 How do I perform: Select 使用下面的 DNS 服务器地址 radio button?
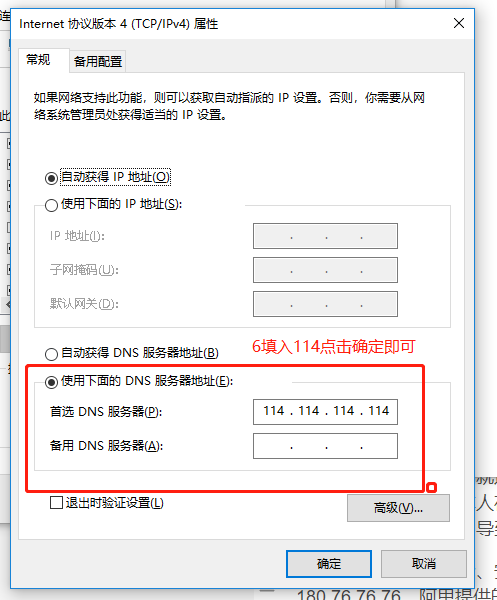click(51, 382)
